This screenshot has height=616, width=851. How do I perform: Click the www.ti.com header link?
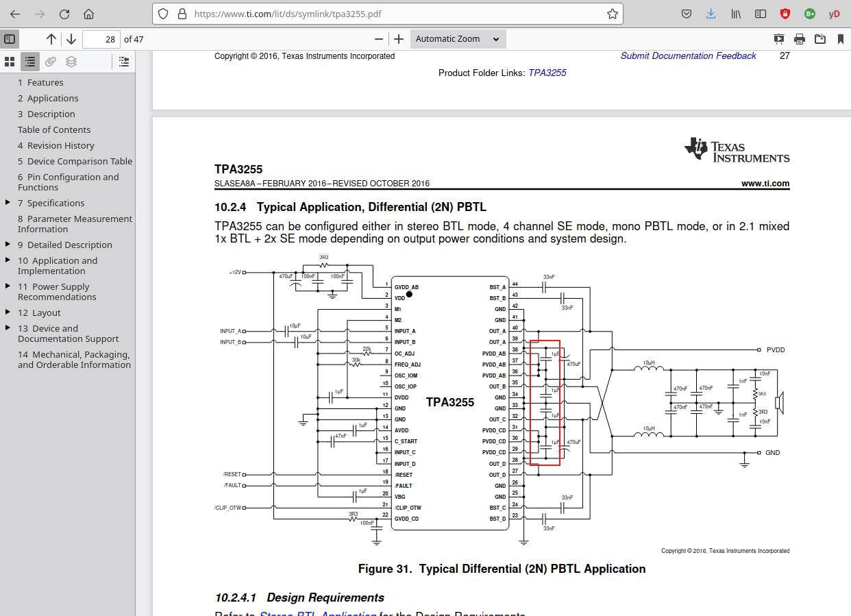pos(765,184)
